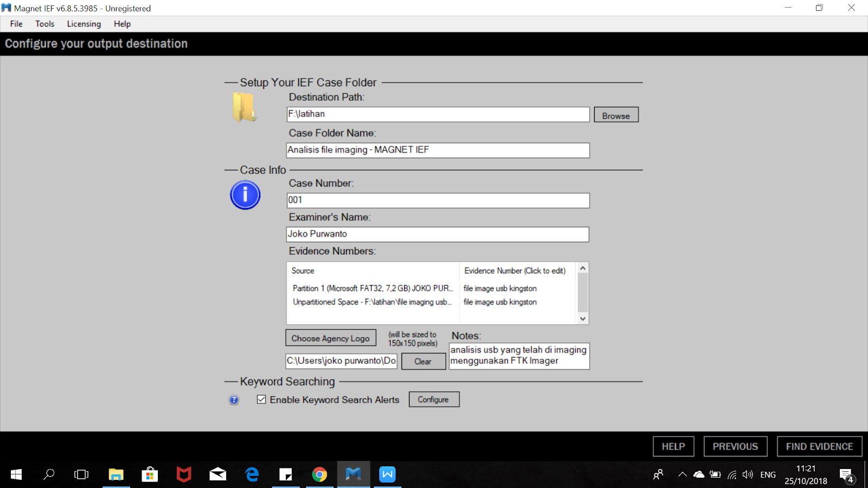Click the Evidence Number column header

[x=515, y=271]
